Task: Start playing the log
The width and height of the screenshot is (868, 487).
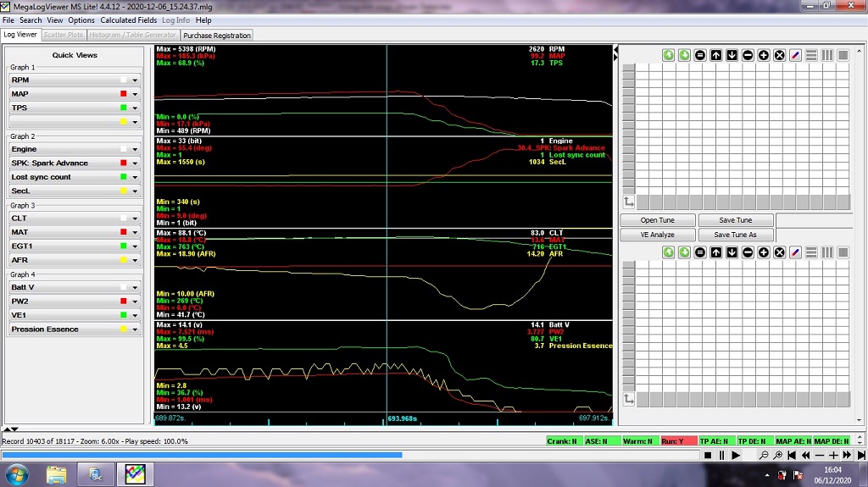Action: (736, 455)
